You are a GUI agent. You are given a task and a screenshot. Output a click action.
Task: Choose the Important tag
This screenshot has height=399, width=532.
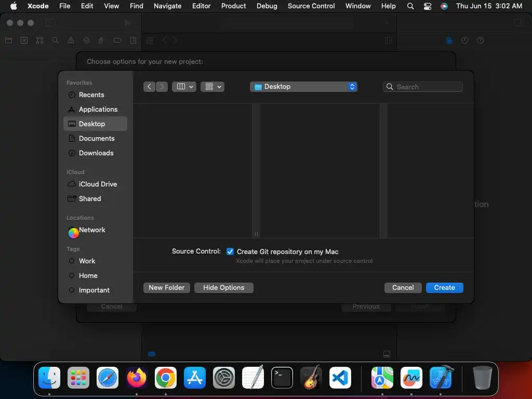tap(95, 290)
